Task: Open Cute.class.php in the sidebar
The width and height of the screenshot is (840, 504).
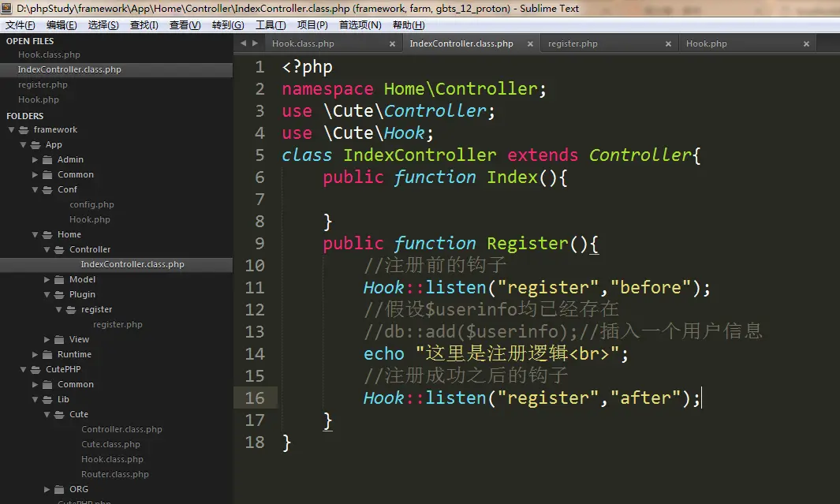Action: pos(110,445)
